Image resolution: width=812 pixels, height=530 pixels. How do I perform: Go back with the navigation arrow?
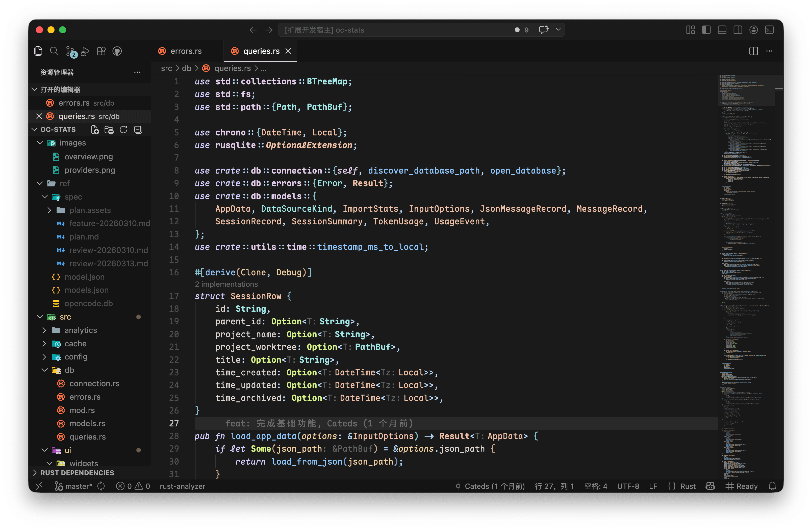pos(253,30)
